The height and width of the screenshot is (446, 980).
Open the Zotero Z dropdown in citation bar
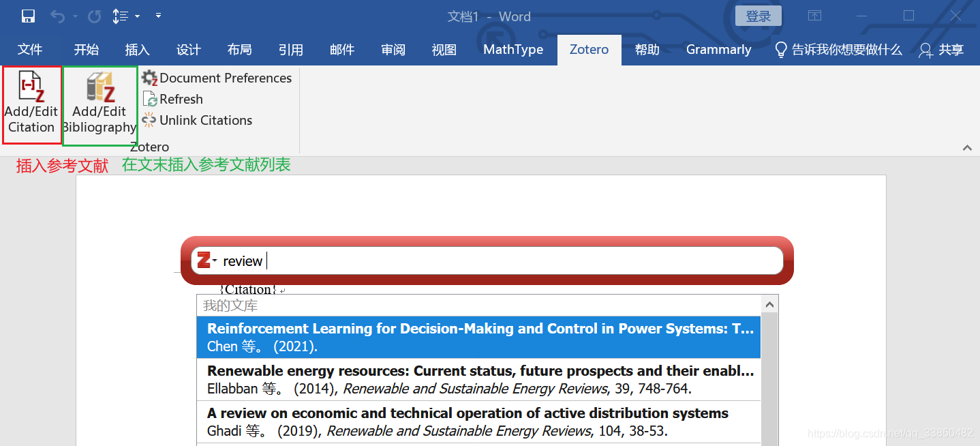pyautogui.click(x=206, y=261)
